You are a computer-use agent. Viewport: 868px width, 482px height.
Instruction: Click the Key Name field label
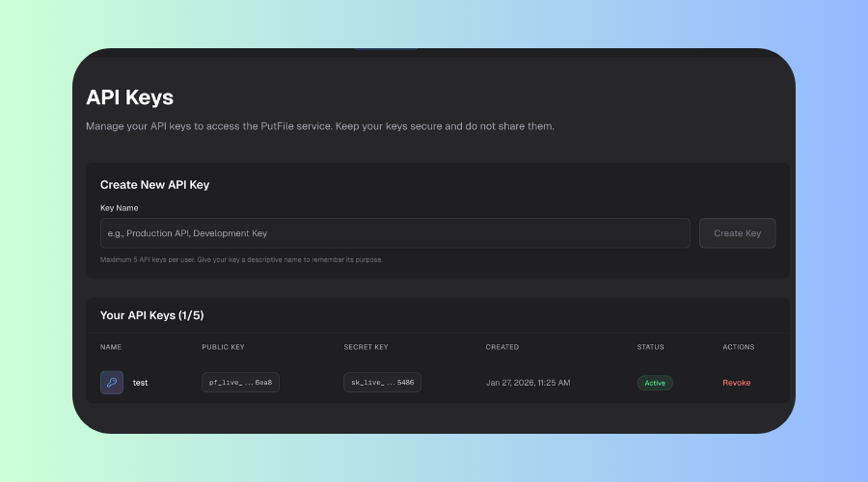pyautogui.click(x=119, y=208)
